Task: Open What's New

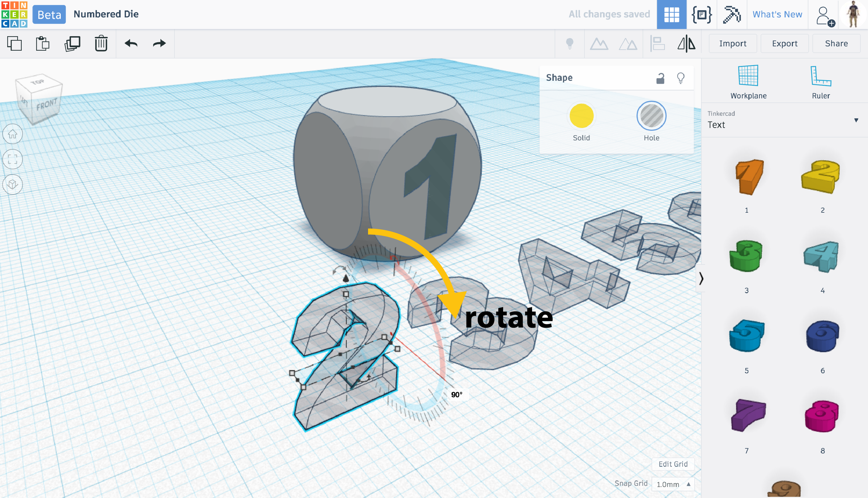Action: (777, 14)
